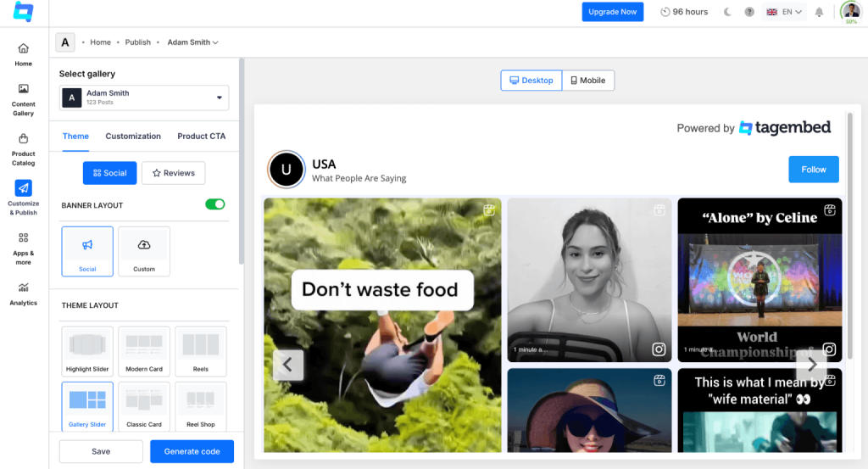Choose the Classic Card theme layout
Image resolution: width=868 pixels, height=469 pixels.
tap(144, 406)
